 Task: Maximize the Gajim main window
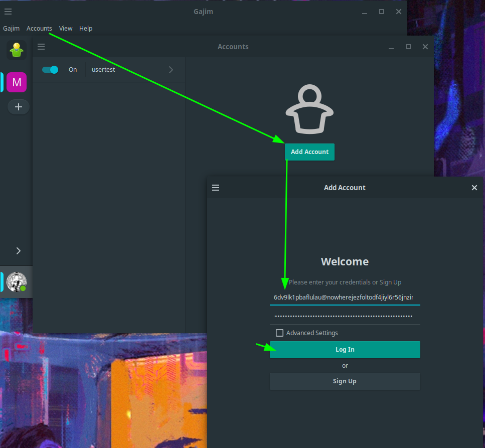click(x=382, y=12)
